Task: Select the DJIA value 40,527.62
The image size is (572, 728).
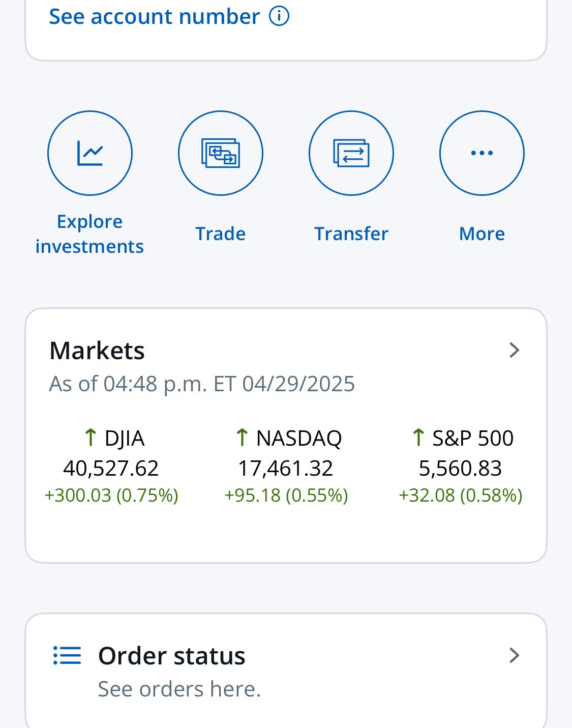Action: (x=111, y=468)
